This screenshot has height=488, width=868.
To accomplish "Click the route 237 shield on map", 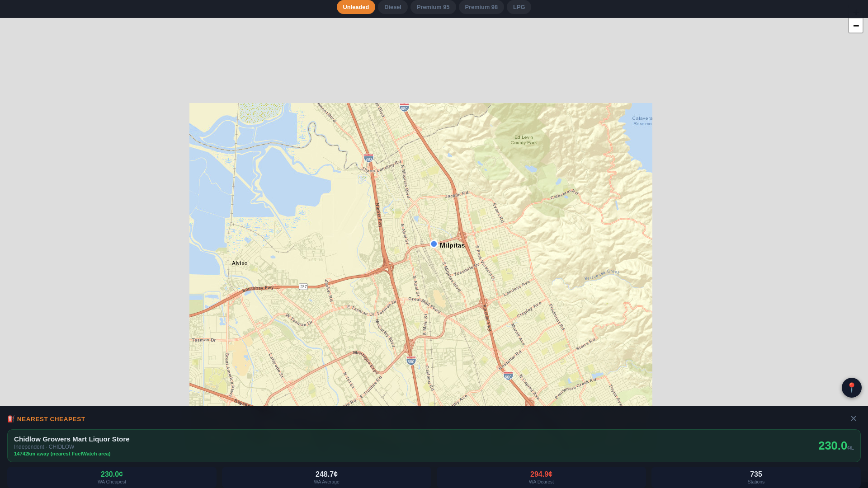I will tap(303, 286).
